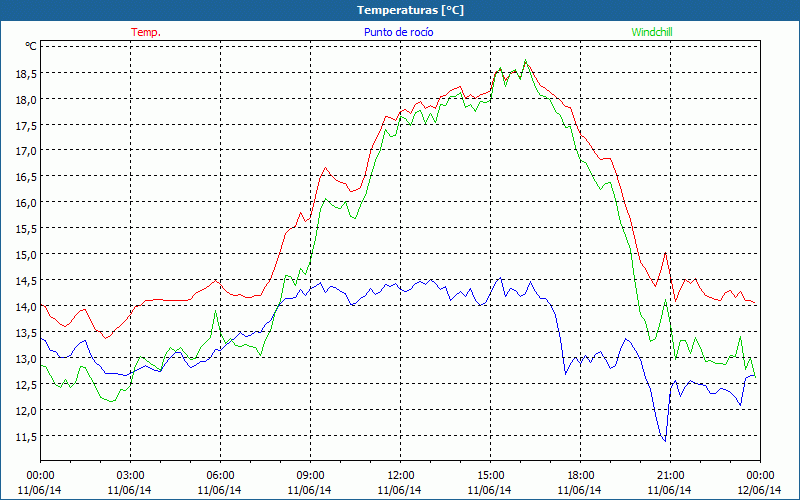Click the 03:00 time axis label
800x500 pixels.
pos(131,475)
